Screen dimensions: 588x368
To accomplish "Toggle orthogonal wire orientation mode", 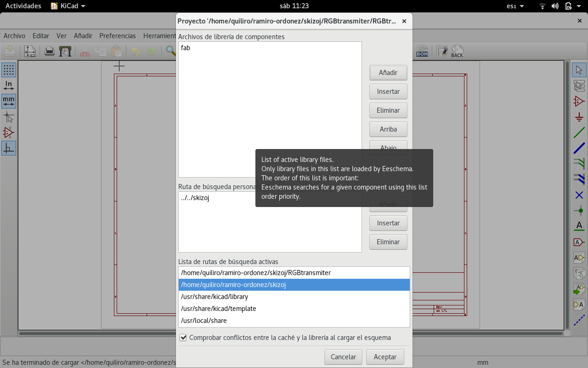I will (9, 148).
